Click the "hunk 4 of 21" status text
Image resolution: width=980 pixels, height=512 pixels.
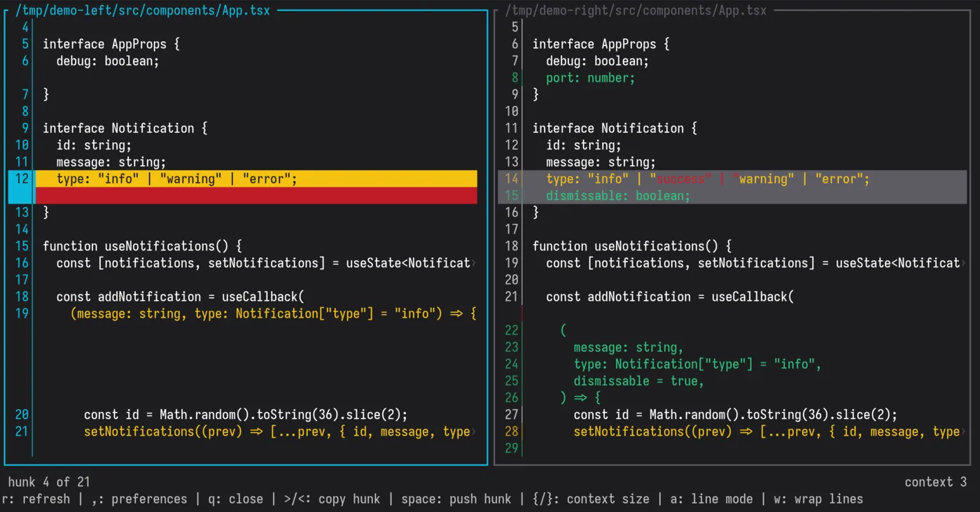[x=49, y=482]
